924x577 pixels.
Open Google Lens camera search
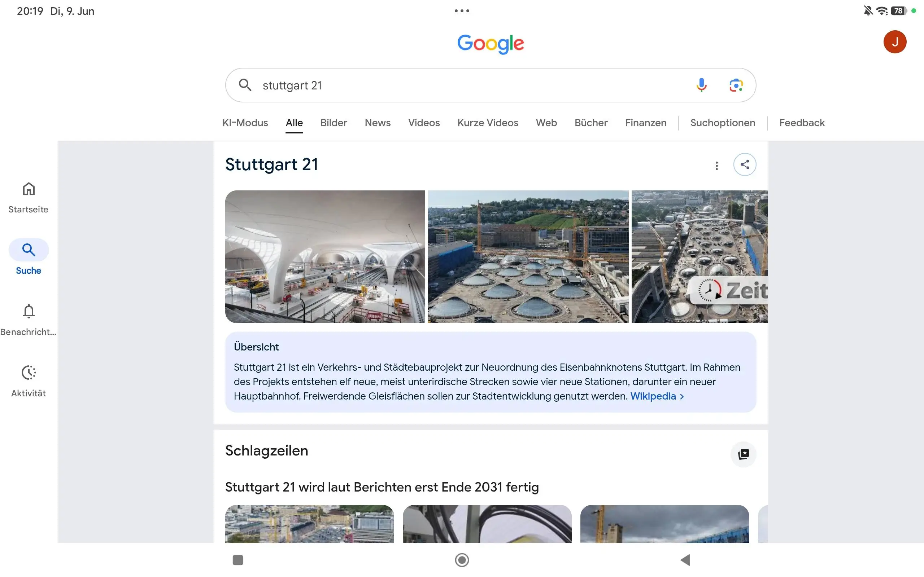coord(736,85)
